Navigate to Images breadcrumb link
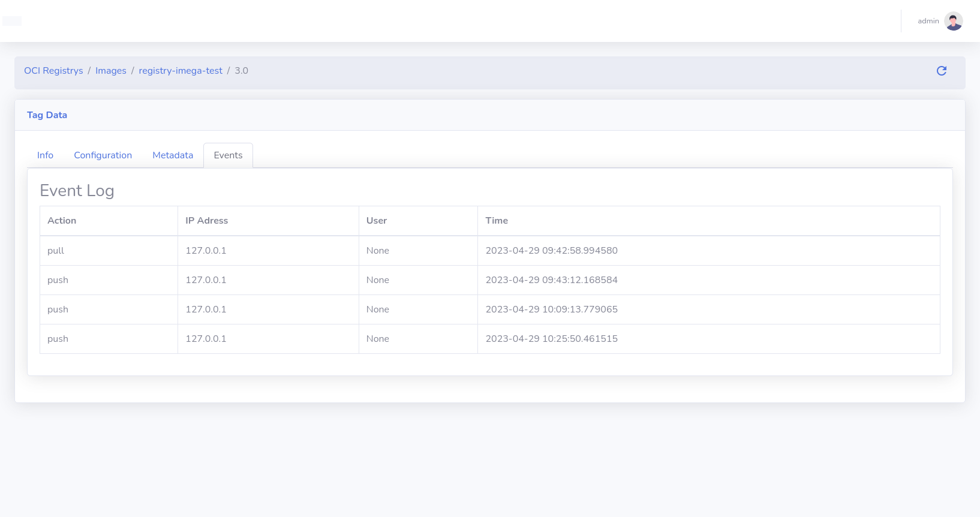 pos(111,71)
